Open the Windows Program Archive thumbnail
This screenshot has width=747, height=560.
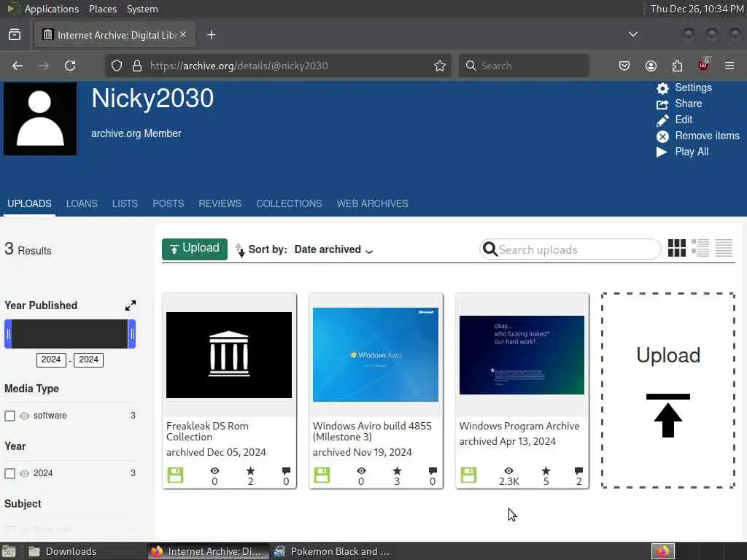click(522, 355)
